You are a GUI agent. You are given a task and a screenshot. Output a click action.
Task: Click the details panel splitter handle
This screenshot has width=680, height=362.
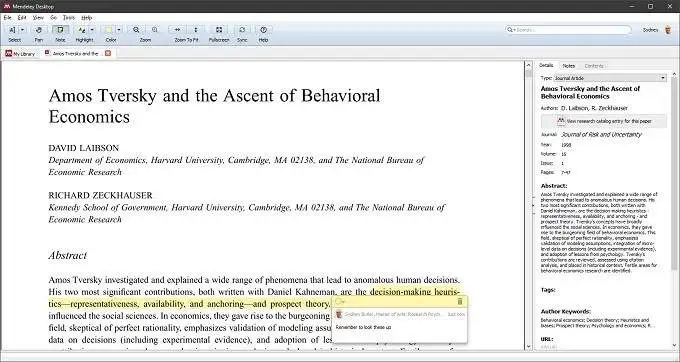(533, 205)
